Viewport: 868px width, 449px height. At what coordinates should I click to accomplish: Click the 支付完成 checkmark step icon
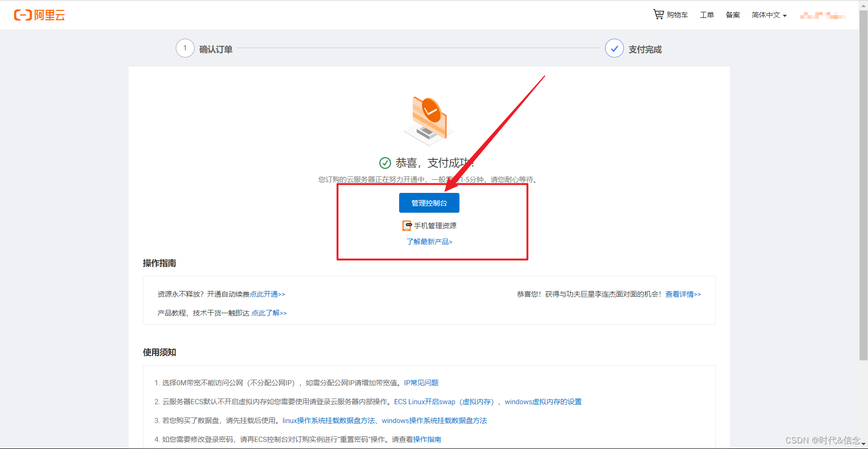[x=614, y=48]
